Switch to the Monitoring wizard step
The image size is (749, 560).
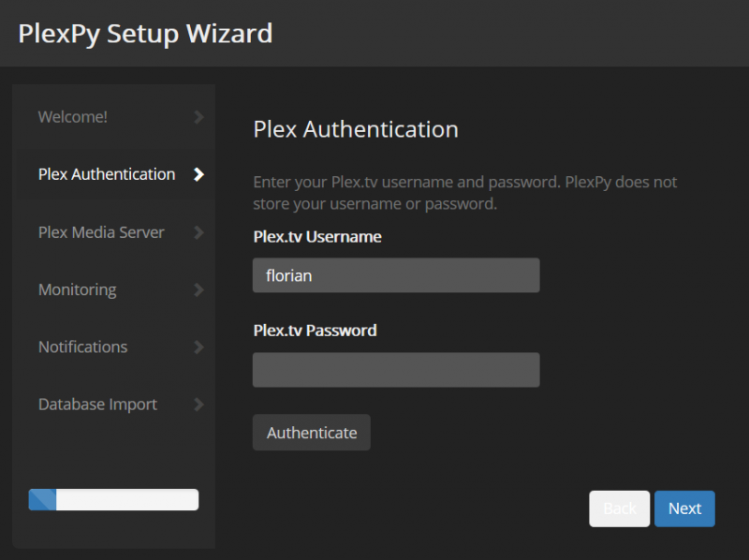pyautogui.click(x=78, y=289)
